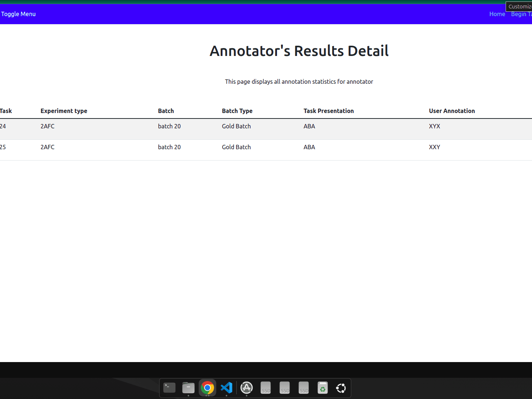The height and width of the screenshot is (399, 532).
Task: Click the XXY user annotation value
Action: click(435, 147)
